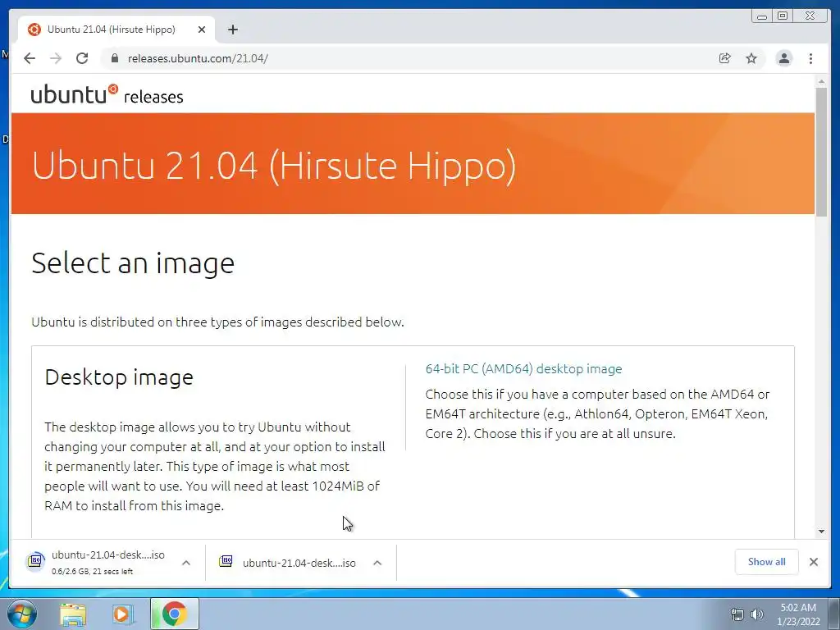This screenshot has width=840, height=630.
Task: Click the Chrome taskbar icon
Action: click(x=174, y=614)
